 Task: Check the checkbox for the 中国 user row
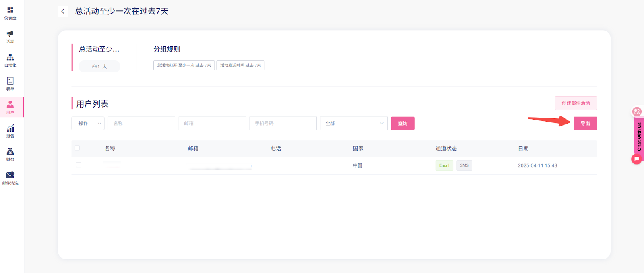(x=78, y=165)
